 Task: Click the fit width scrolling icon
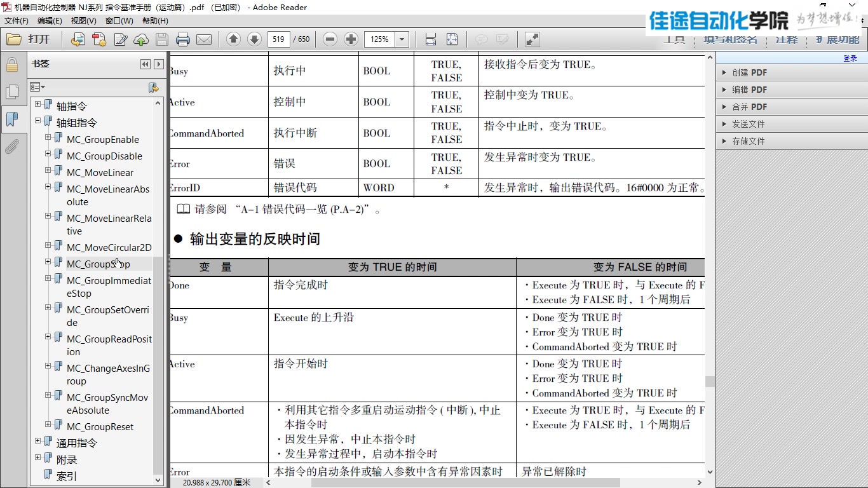click(x=431, y=39)
